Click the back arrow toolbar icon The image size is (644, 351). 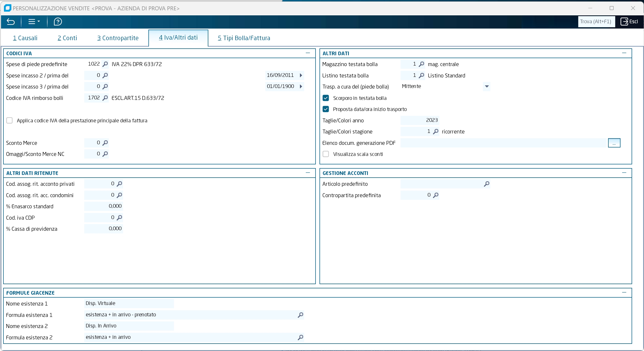[x=11, y=22]
